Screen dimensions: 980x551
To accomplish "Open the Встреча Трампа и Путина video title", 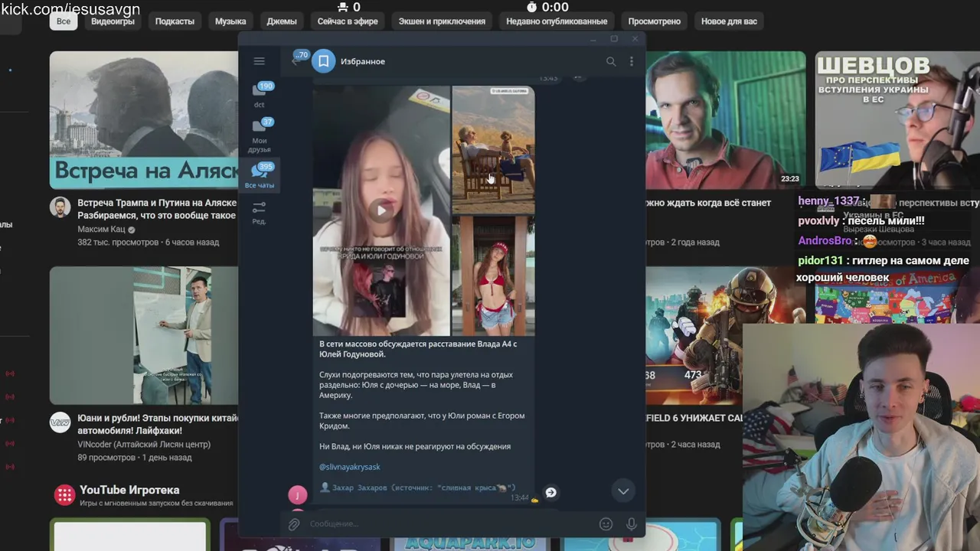I will (158, 210).
